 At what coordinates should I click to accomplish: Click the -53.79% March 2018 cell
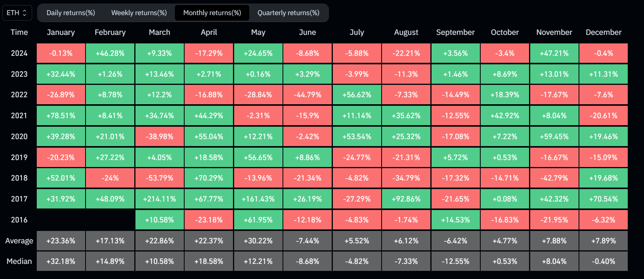(159, 178)
